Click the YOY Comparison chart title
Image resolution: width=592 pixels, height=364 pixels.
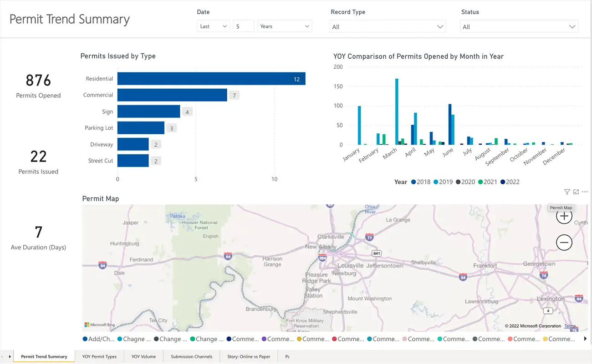coord(418,56)
